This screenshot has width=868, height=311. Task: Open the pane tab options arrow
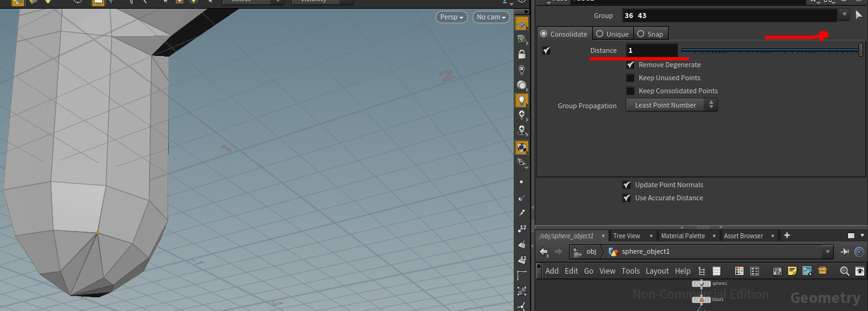[862, 236]
